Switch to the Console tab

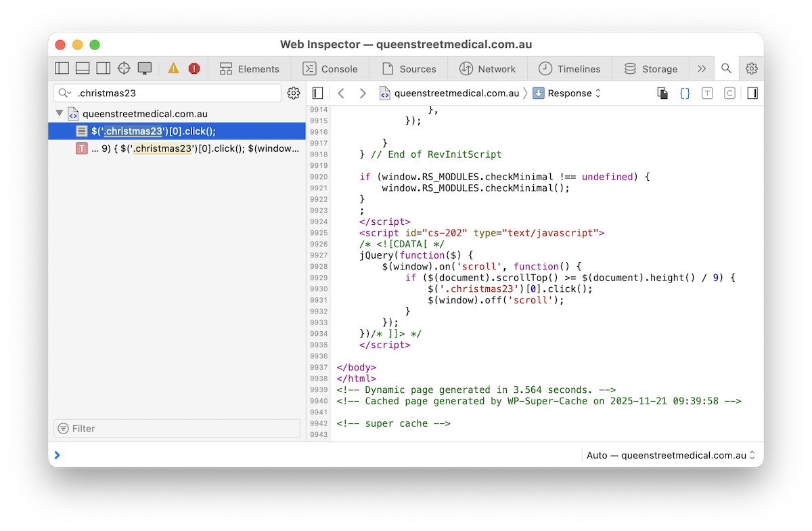[x=330, y=68]
